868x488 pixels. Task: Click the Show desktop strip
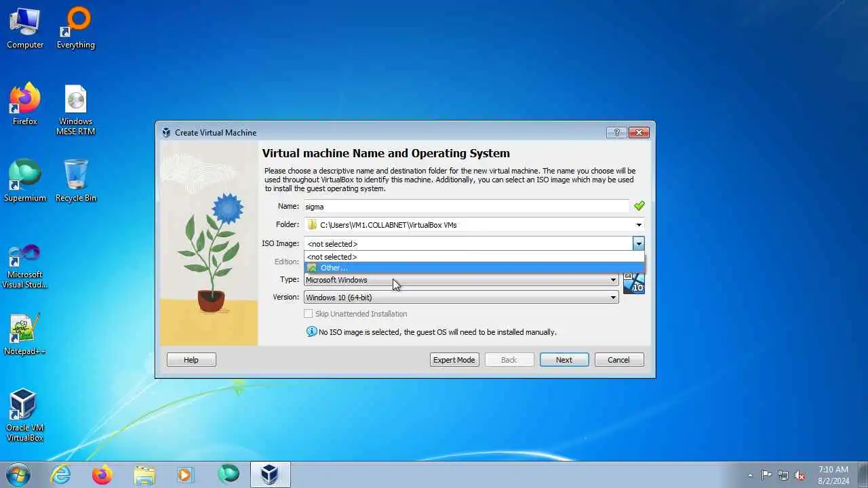click(x=863, y=474)
